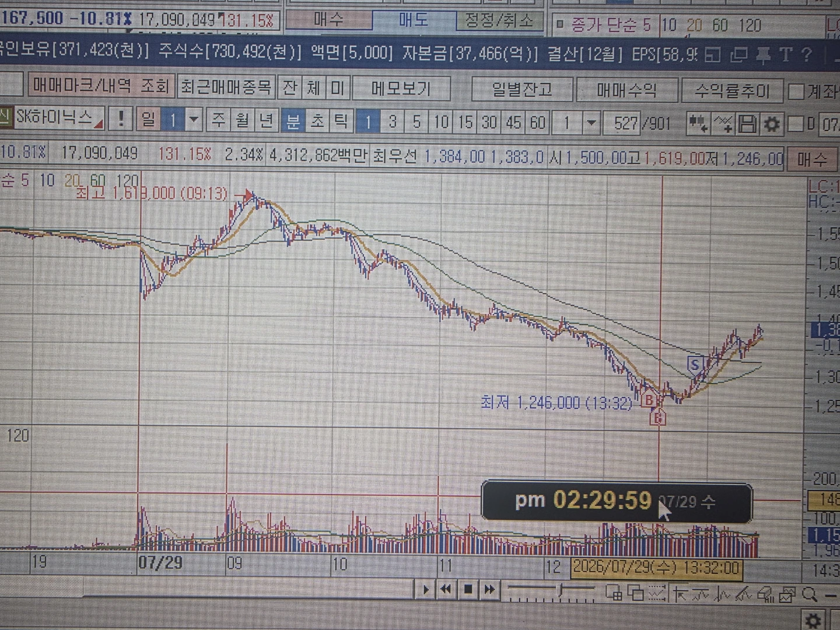Open the 정정/취소 order tab
This screenshot has width=840, height=630.
tap(499, 21)
